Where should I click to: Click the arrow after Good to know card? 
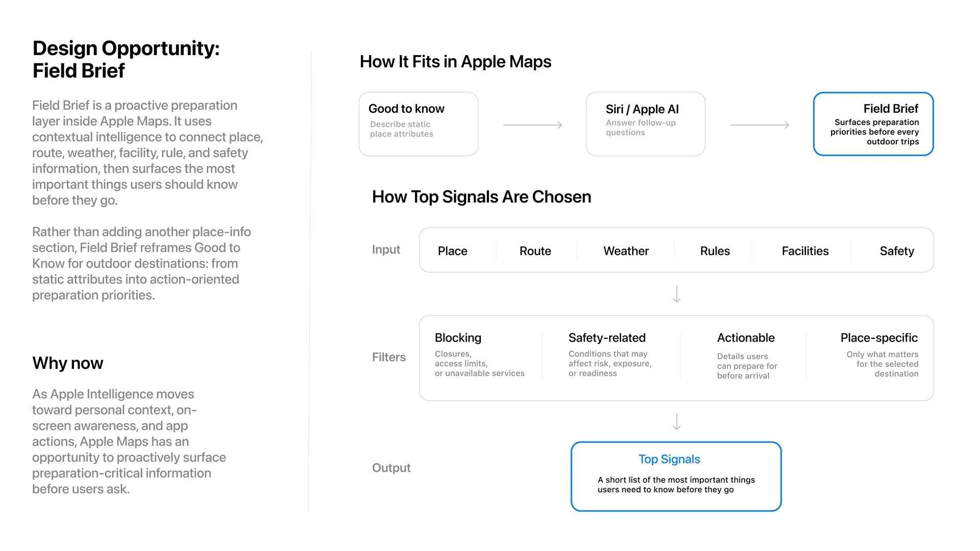point(532,124)
